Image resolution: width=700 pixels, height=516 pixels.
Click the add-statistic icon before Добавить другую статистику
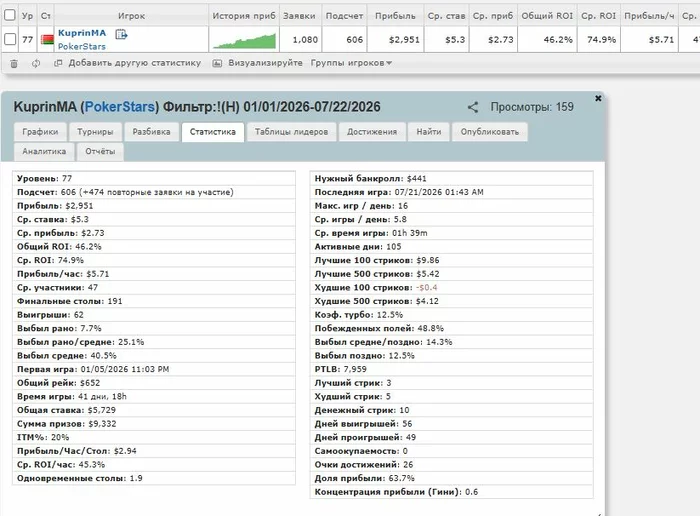(58, 63)
